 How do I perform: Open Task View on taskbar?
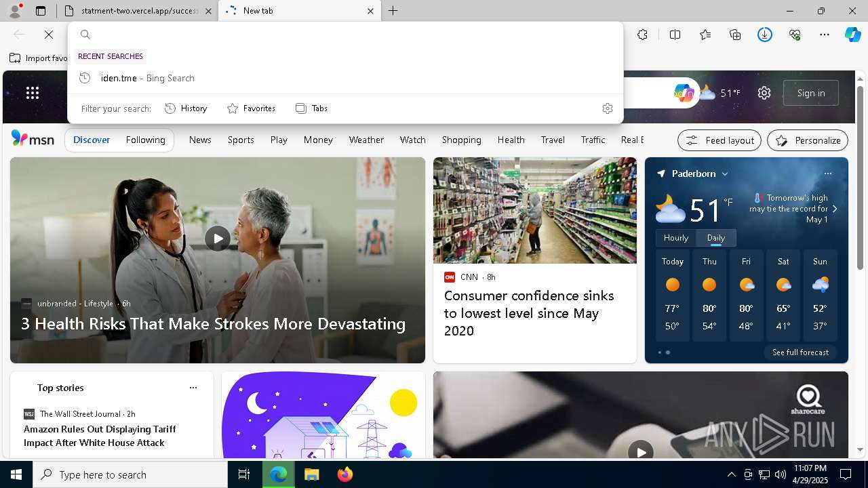244,474
